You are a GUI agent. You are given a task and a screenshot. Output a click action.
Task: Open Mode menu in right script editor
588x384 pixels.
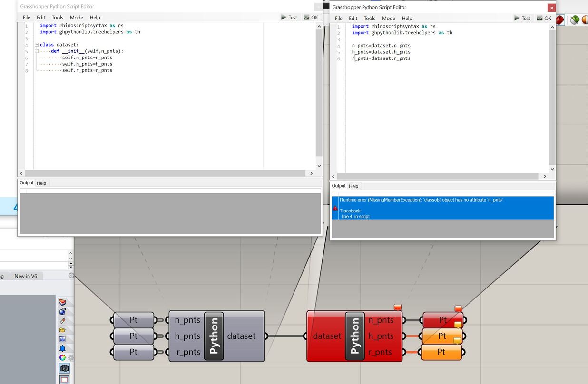coord(389,19)
